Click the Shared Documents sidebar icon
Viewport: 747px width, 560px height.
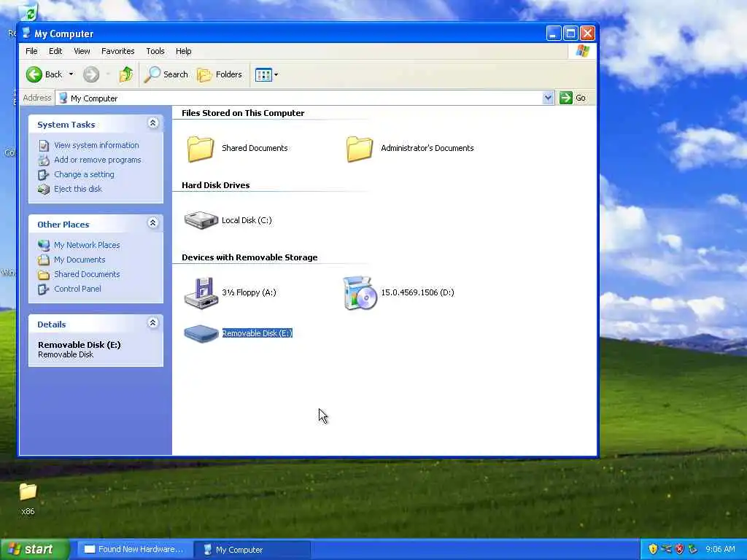coord(43,274)
